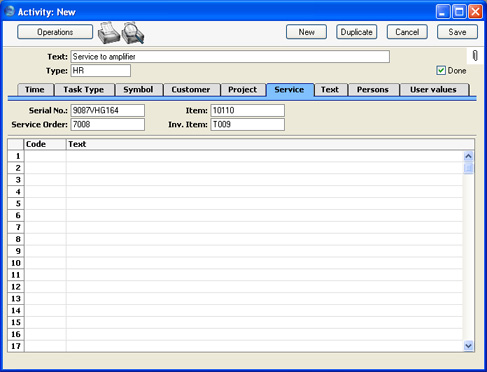Image resolution: width=487 pixels, height=372 pixels.
Task: Click the scroll down arrow in grid
Action: click(x=468, y=346)
